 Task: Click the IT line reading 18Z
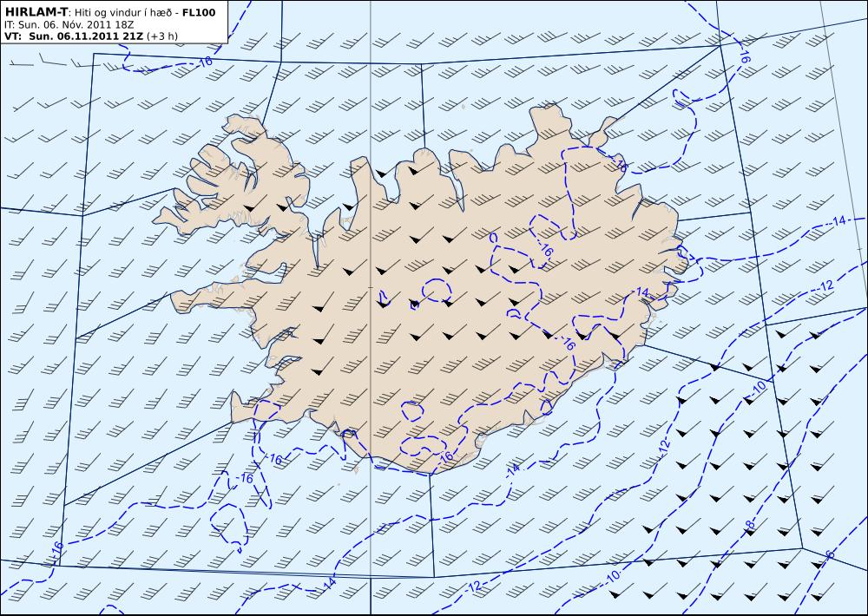(x=69, y=25)
